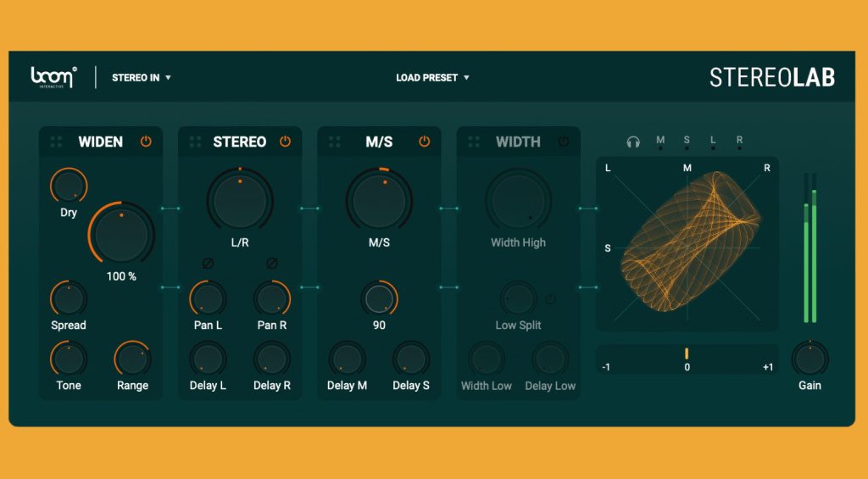Click the Pan L knob

[209, 299]
